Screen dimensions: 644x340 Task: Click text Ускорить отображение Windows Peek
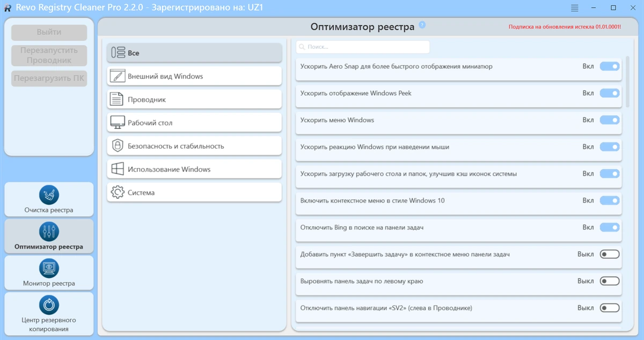pos(356,93)
